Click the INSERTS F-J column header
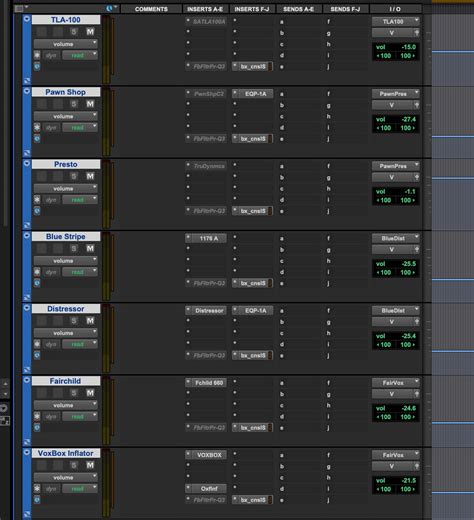The width and height of the screenshot is (474, 520). (252, 9)
